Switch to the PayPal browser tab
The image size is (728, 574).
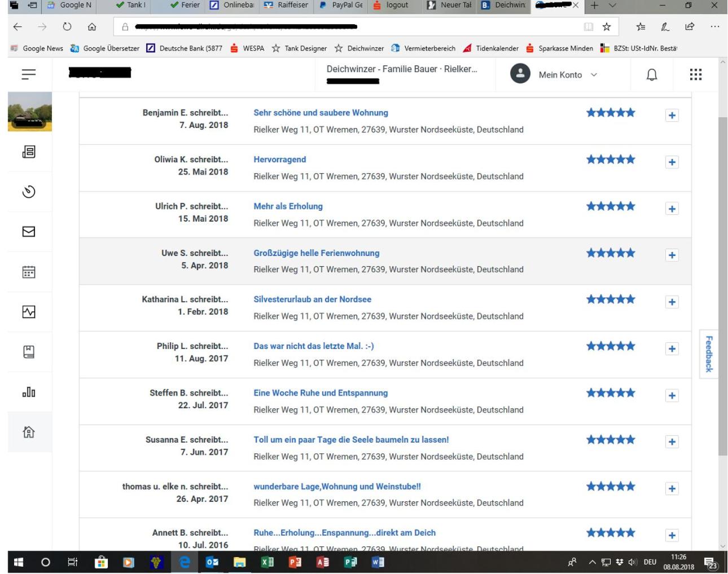click(341, 5)
